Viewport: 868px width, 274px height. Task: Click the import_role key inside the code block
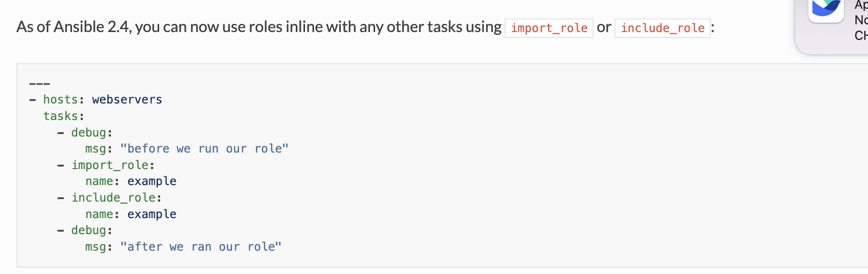click(110, 165)
